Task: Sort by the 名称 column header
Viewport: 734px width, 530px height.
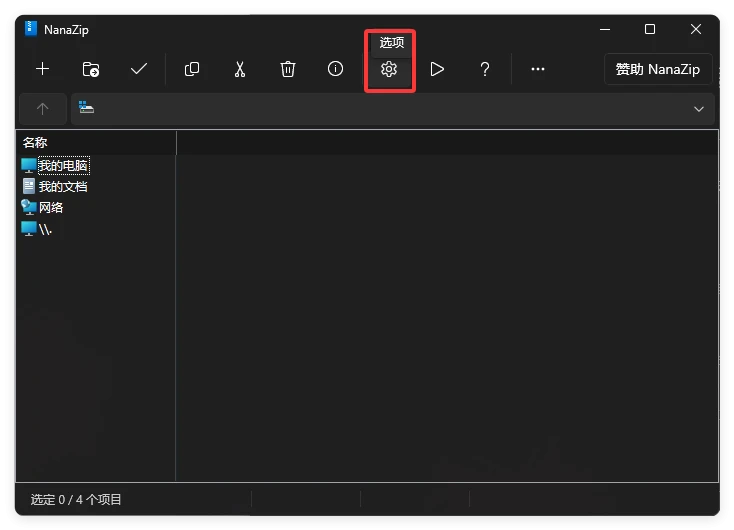Action: pyautogui.click(x=95, y=143)
